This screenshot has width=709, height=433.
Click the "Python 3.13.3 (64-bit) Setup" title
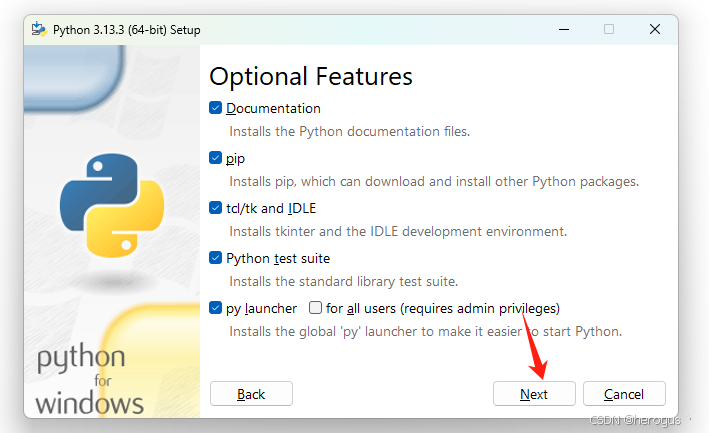tap(127, 30)
